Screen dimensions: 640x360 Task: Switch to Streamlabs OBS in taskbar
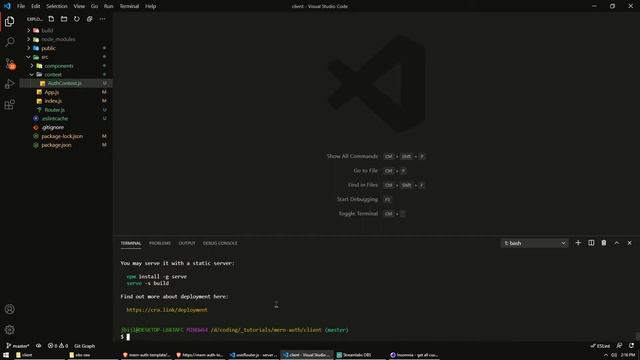click(x=357, y=355)
